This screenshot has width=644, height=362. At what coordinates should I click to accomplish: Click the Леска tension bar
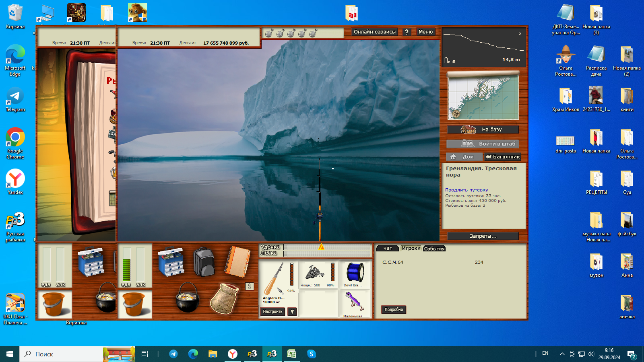coord(328,253)
